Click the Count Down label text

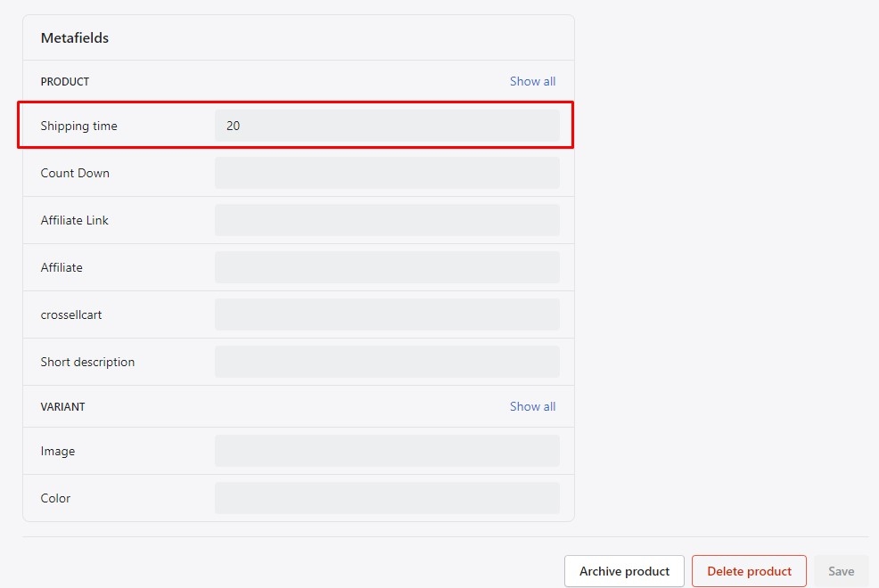pyautogui.click(x=75, y=173)
